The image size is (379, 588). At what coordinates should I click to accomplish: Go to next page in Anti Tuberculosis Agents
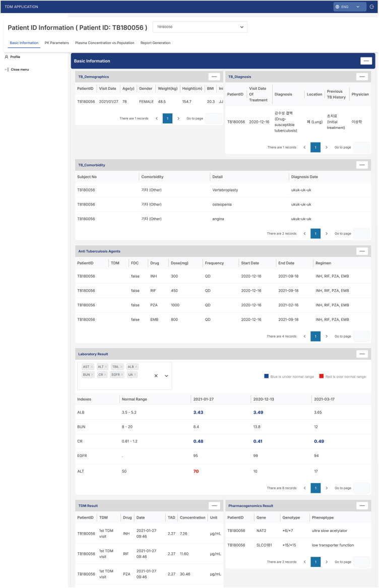pyautogui.click(x=327, y=336)
